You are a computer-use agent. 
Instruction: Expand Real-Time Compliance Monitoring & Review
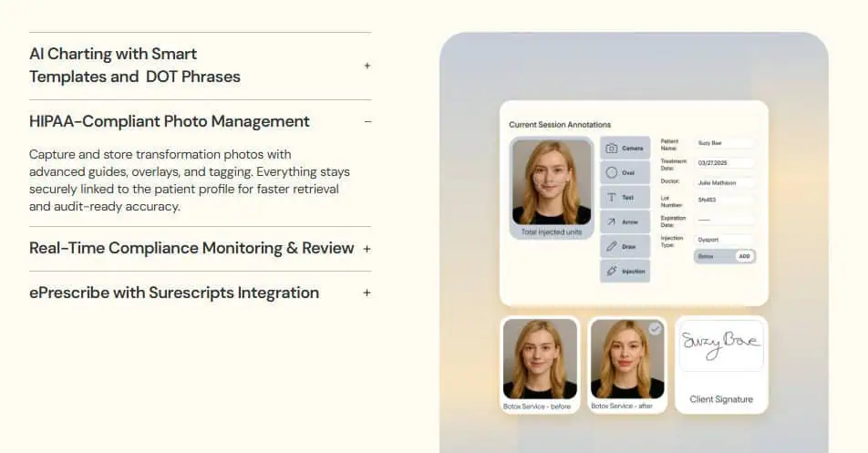coord(367,249)
